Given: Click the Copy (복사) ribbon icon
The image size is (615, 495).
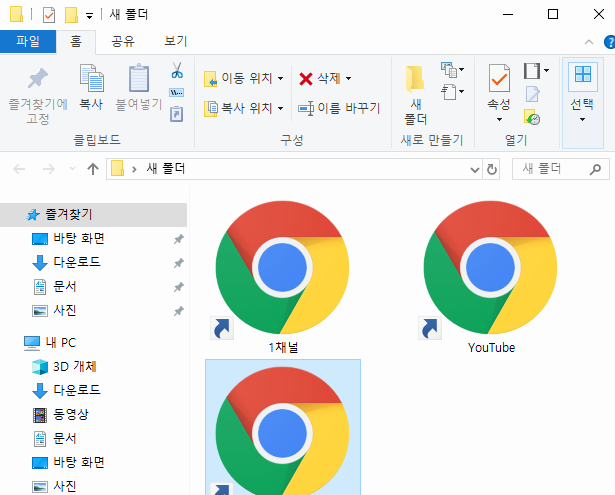Looking at the screenshot, I should point(91,78).
